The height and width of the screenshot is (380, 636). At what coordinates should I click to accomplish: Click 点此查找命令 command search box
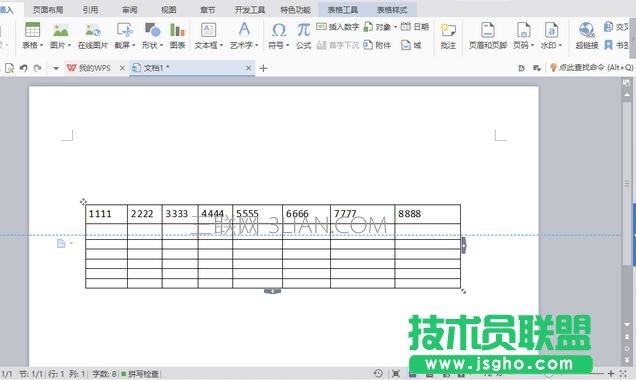point(592,68)
